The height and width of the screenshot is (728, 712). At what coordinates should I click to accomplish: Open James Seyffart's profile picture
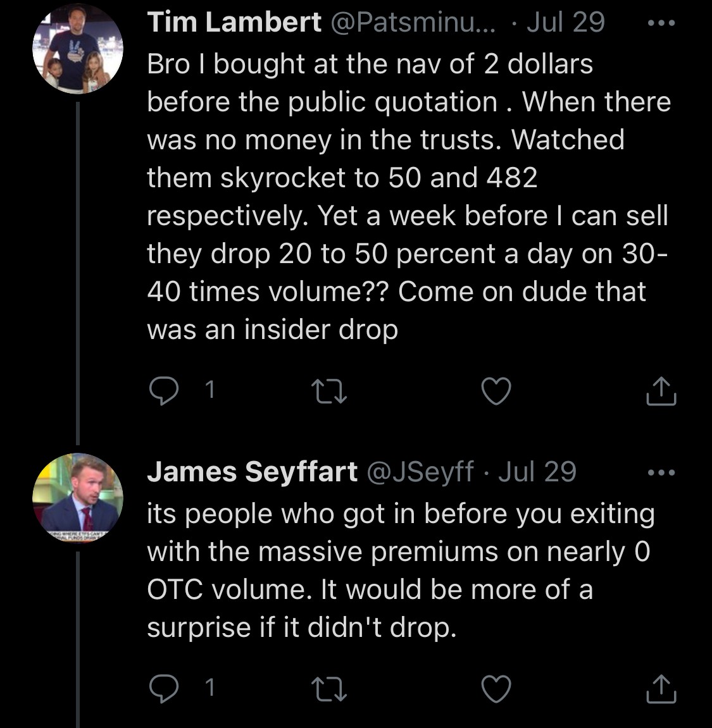click(78, 498)
